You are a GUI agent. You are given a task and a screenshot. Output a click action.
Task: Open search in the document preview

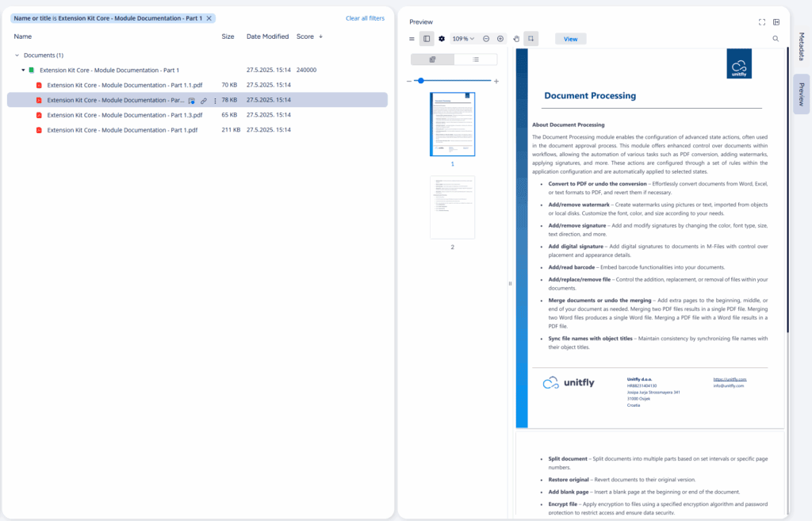776,38
